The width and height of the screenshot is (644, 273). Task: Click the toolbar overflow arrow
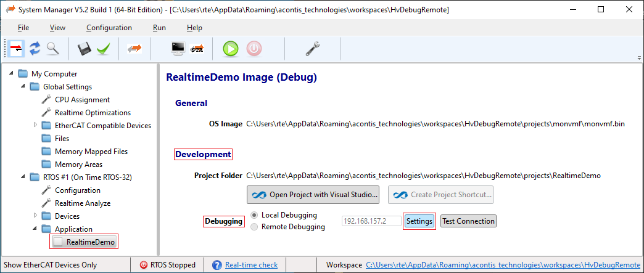(x=639, y=57)
